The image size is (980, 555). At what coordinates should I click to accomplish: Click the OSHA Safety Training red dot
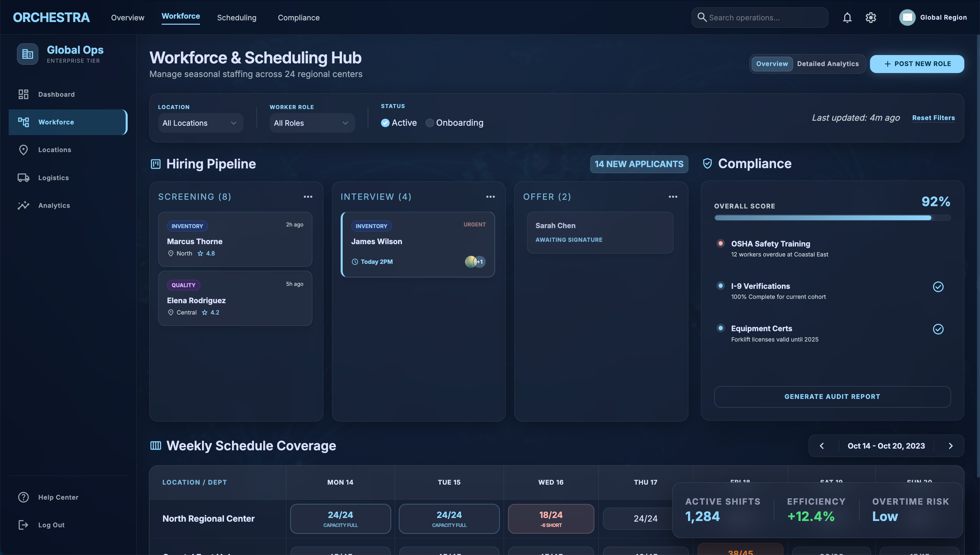point(720,243)
